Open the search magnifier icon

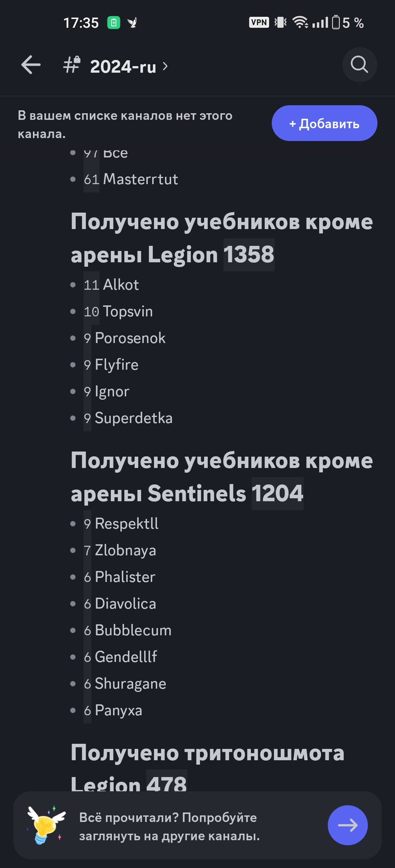click(359, 65)
